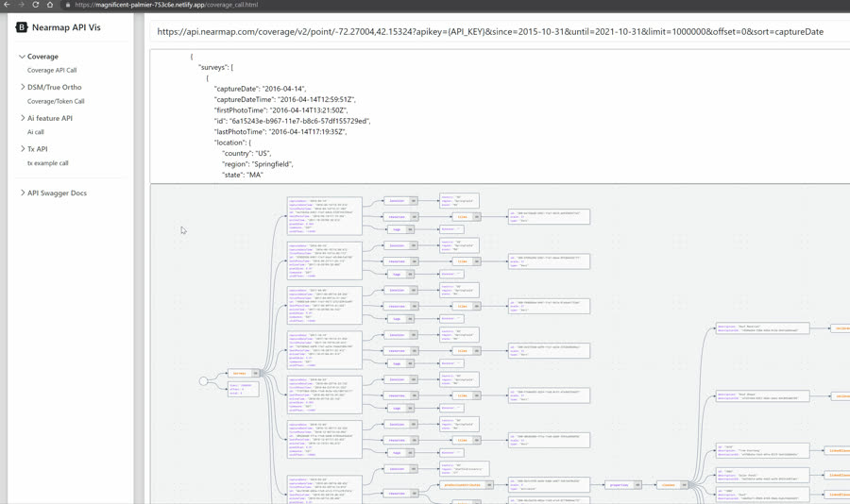Select the DSM/True Ortho heading
Screen dimensions: 850x504
tap(54, 87)
